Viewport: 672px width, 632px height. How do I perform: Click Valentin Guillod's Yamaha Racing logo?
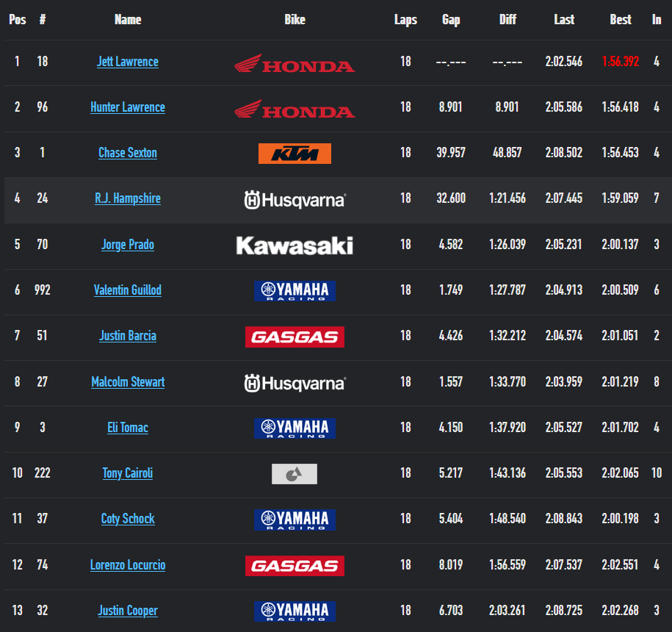(x=295, y=291)
